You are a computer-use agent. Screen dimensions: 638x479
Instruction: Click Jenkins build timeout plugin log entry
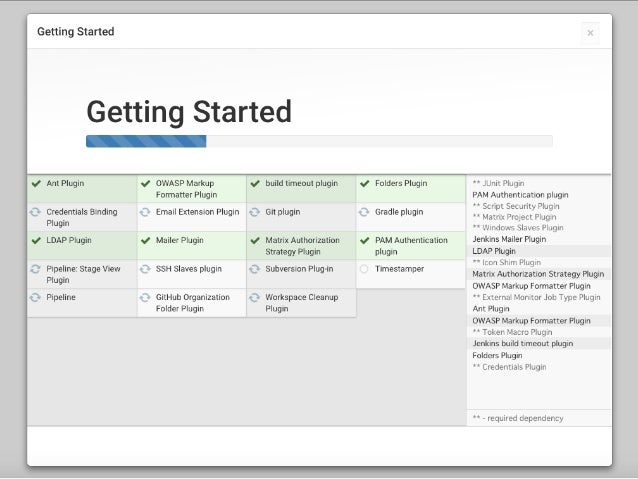[522, 343]
